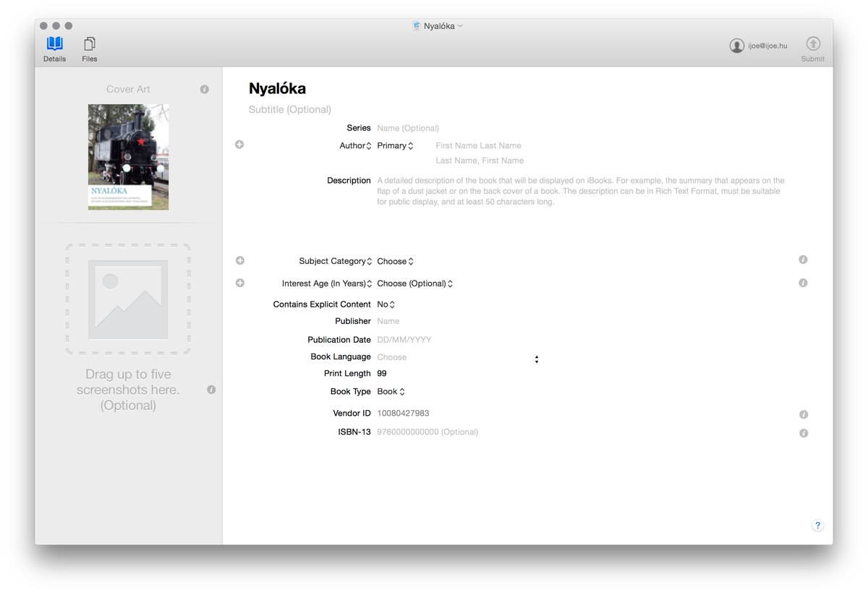Open the Details tab book icon

pos(55,43)
